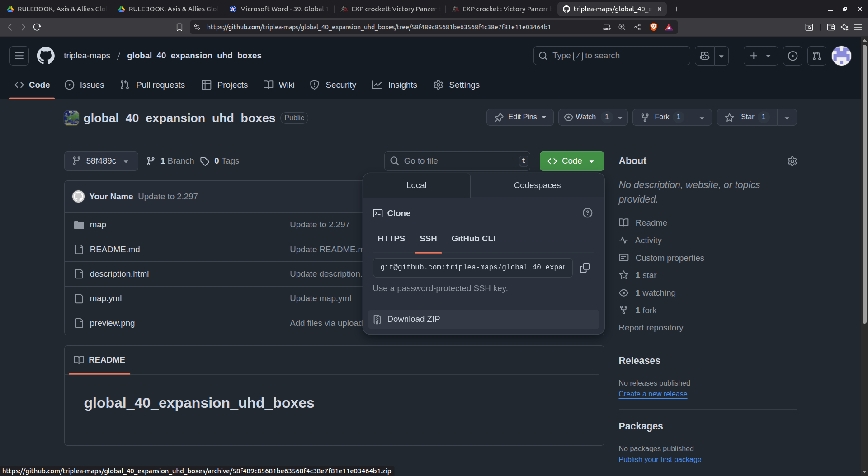View 0 Tags link
Image resolution: width=868 pixels, height=476 pixels.
(220, 161)
